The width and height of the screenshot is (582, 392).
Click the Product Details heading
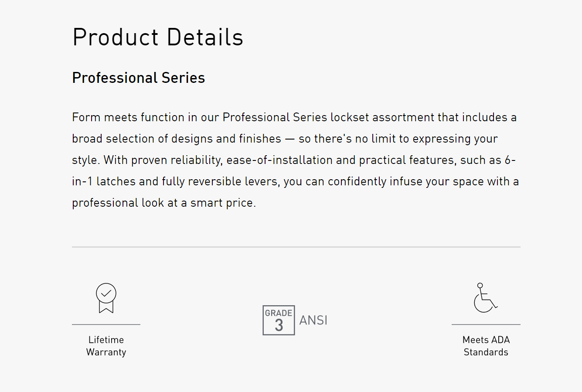click(158, 37)
